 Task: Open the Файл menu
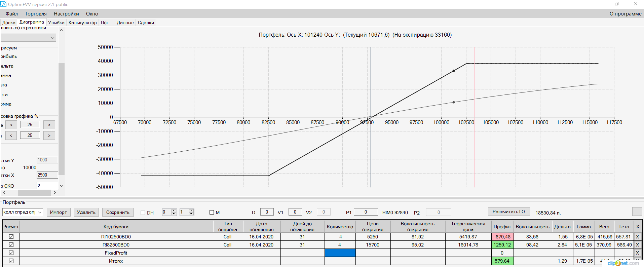point(12,14)
